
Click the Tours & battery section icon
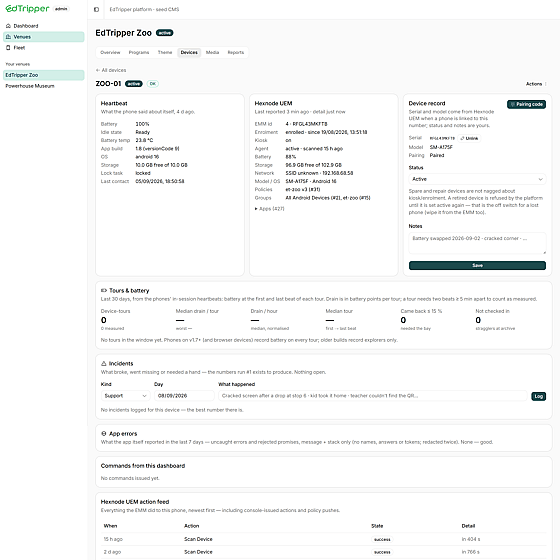point(104,290)
